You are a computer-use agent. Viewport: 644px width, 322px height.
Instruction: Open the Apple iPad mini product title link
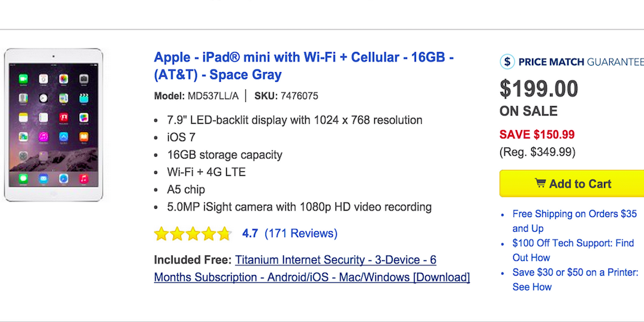coord(303,66)
